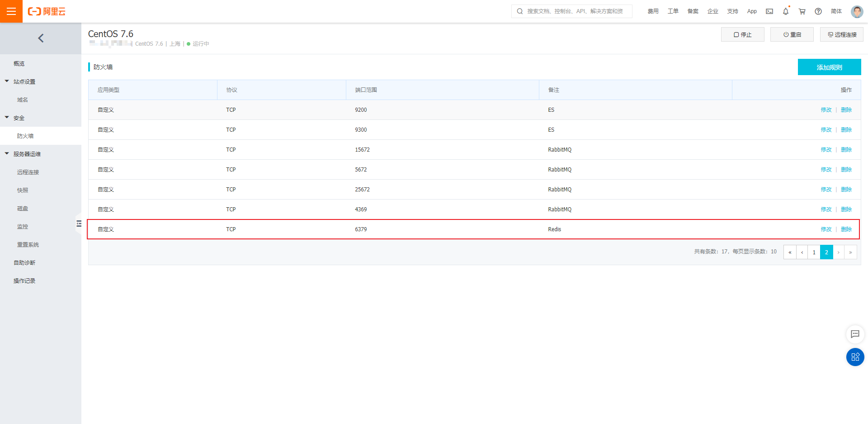Open the 工单 menu
Screen dimensions: 868x424
coord(673,11)
